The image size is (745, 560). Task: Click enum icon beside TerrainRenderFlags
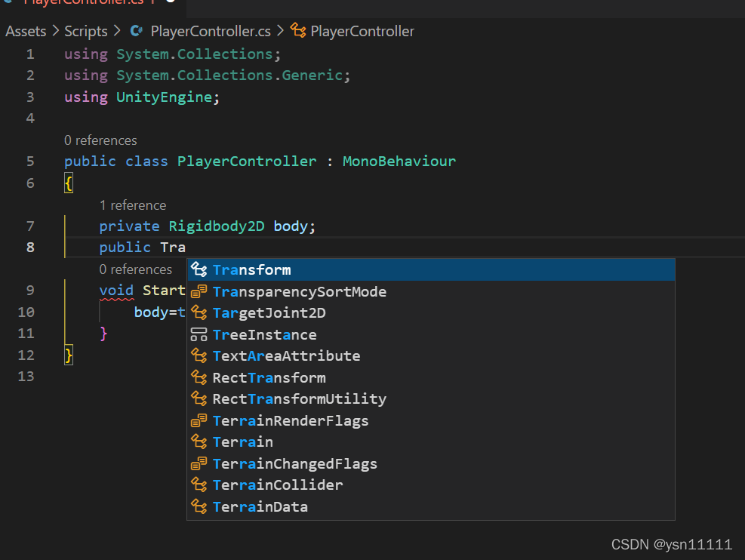tap(199, 420)
